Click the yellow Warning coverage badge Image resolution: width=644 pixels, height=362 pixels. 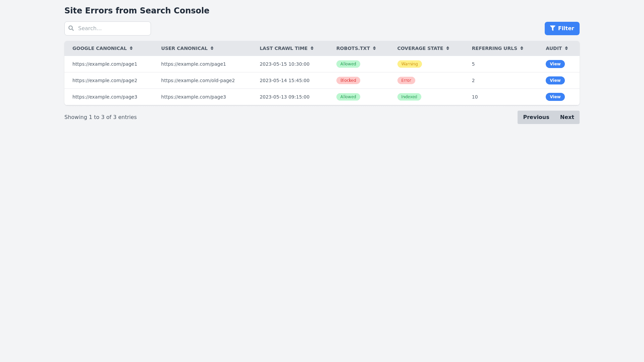(410, 64)
